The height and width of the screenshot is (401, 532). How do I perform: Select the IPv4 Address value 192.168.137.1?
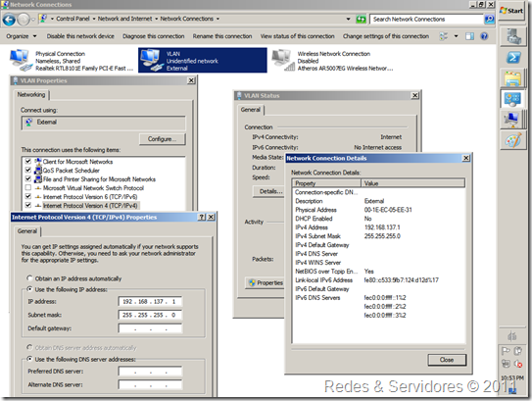tap(382, 227)
